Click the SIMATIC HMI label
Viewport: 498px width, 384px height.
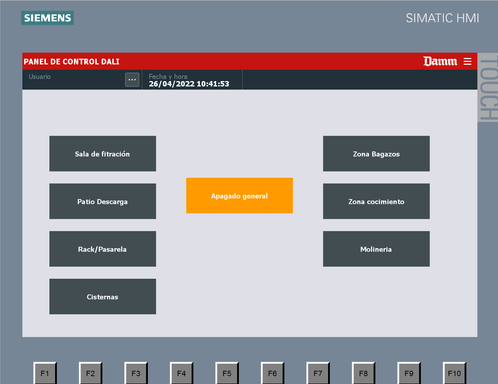tap(442, 18)
